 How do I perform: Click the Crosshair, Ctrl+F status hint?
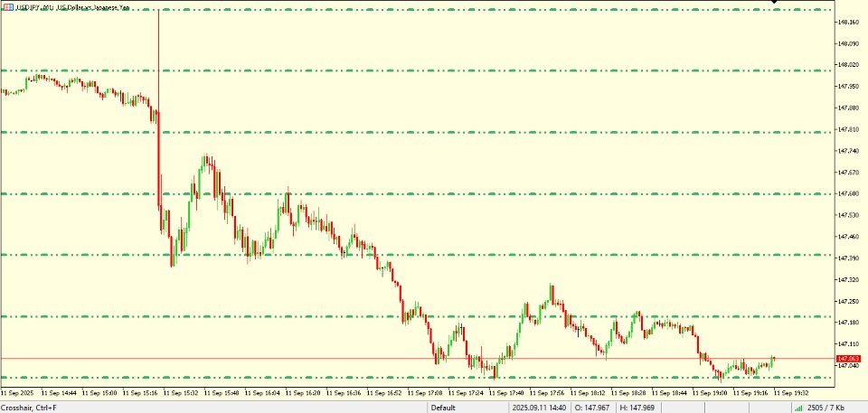(29, 408)
